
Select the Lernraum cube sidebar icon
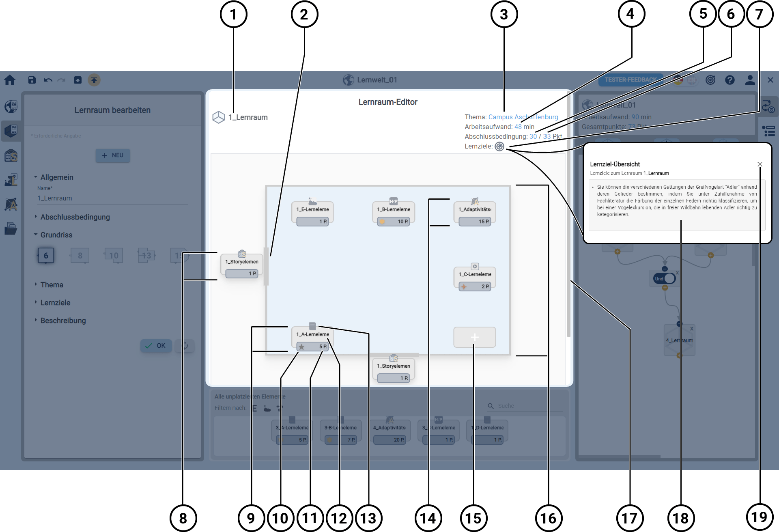11,131
